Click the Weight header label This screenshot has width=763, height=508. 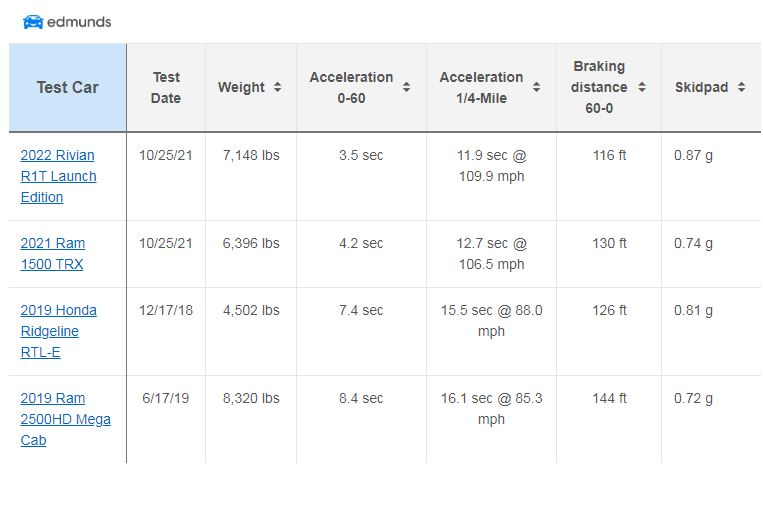[241, 88]
